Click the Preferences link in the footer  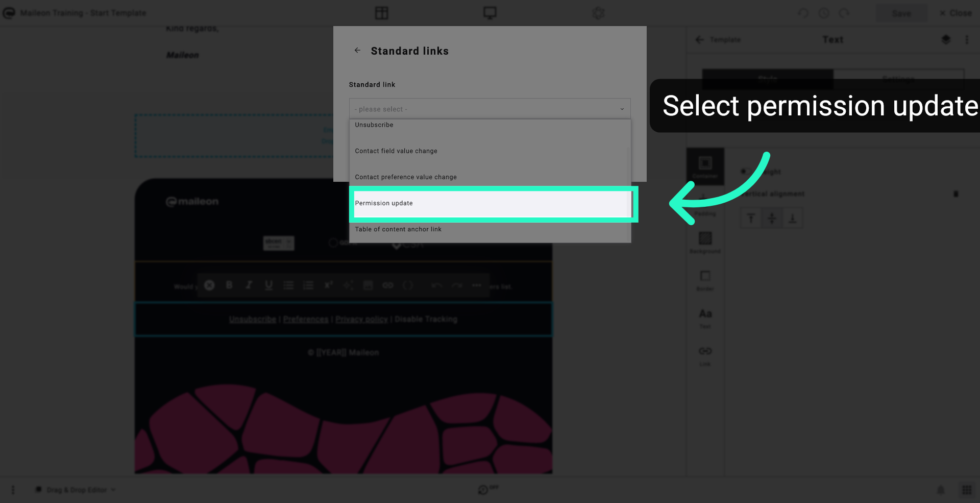point(306,319)
